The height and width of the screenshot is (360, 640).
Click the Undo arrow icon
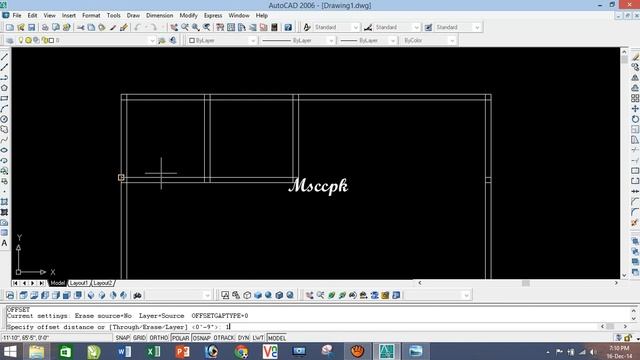point(138,27)
